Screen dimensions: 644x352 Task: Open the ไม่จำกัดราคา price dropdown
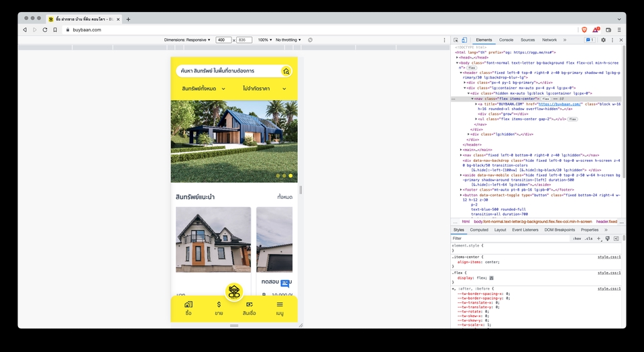tap(264, 89)
